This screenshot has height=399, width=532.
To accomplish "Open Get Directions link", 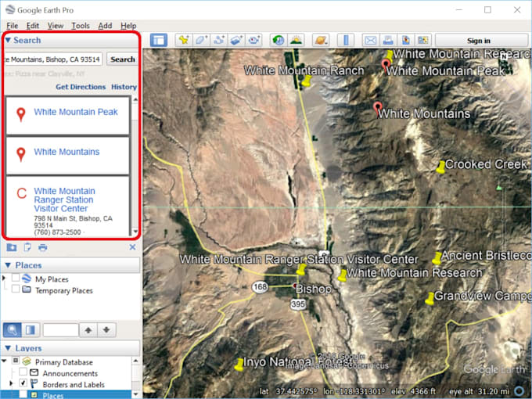I will 81,87.
